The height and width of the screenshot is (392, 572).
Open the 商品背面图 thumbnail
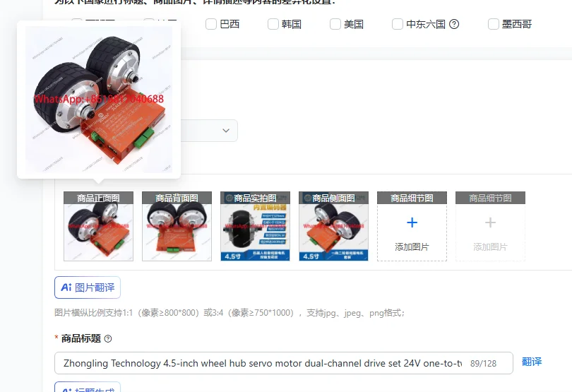(177, 226)
